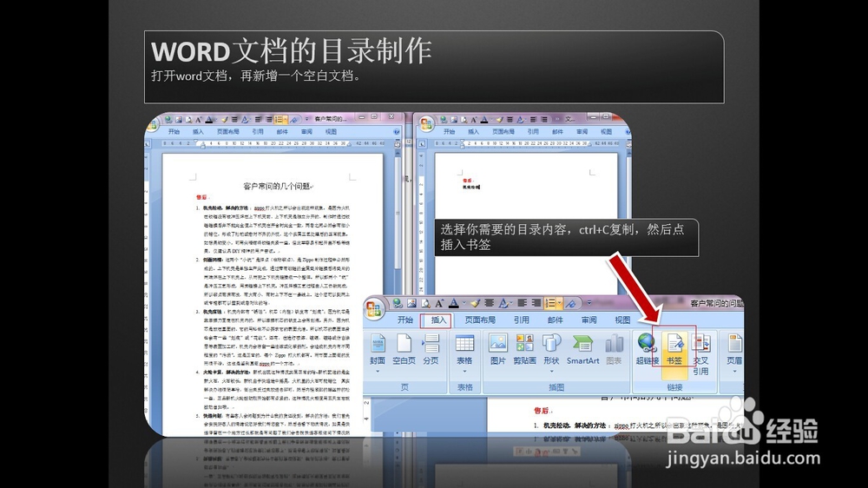Image resolution: width=868 pixels, height=488 pixels.
Task: Click grow font icon in enlarged quick access toolbar
Action: (x=439, y=303)
